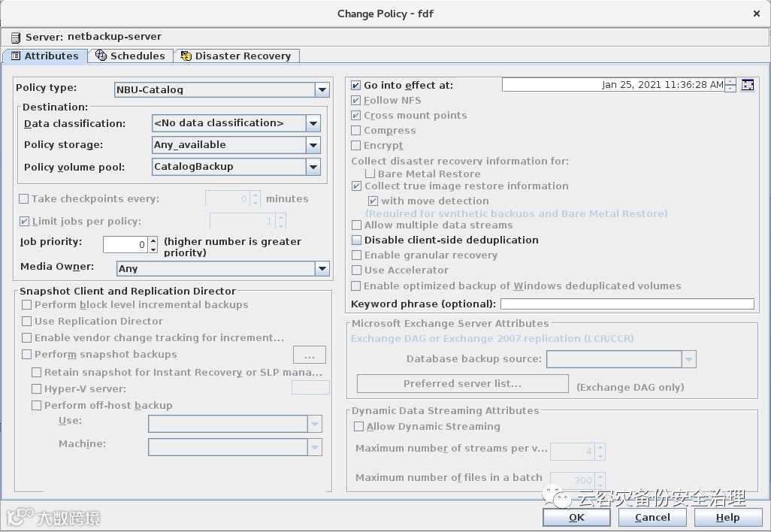Expand the Database backup source dropdown

coord(689,359)
